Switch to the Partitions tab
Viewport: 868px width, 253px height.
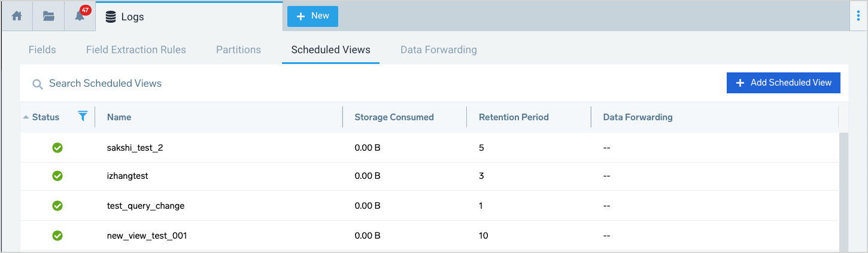238,50
